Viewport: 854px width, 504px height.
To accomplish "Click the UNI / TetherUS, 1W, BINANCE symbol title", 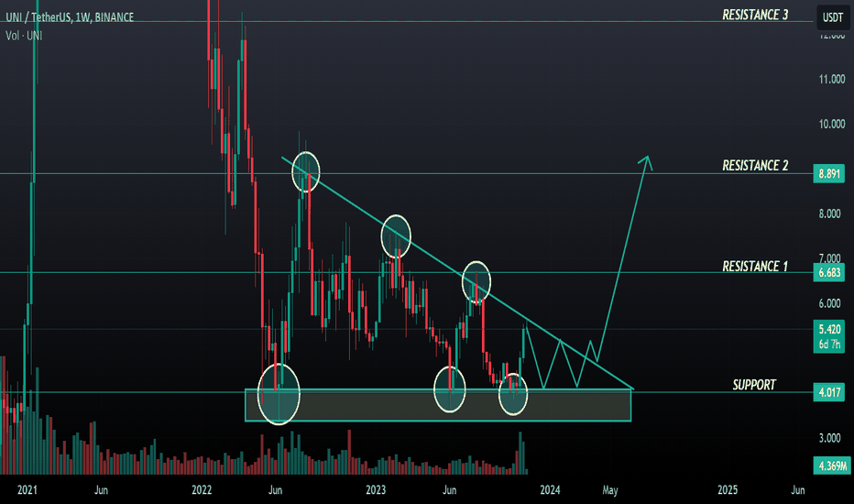I will click(x=70, y=17).
